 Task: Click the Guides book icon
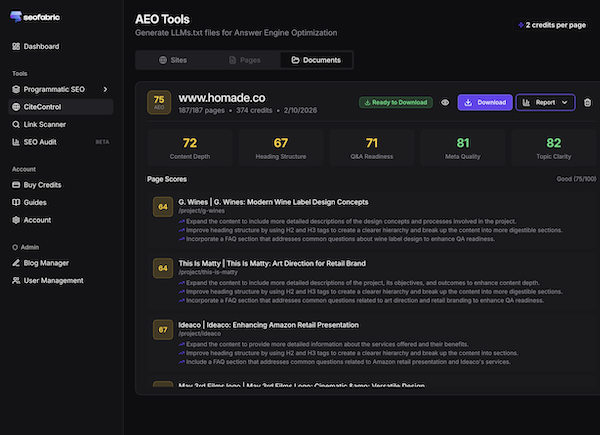(x=16, y=202)
